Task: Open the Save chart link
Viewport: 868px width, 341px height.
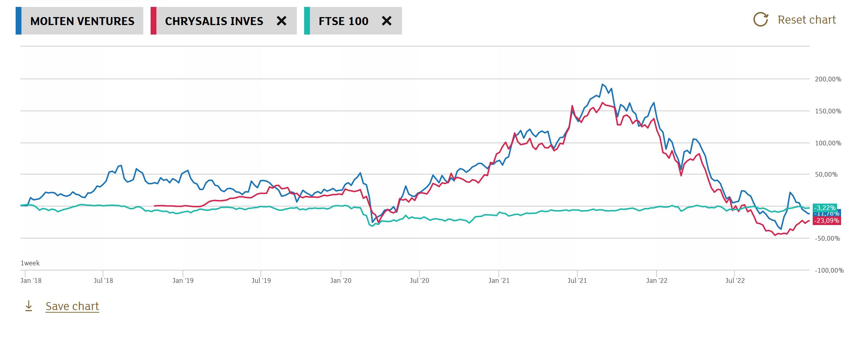Action: (72, 306)
